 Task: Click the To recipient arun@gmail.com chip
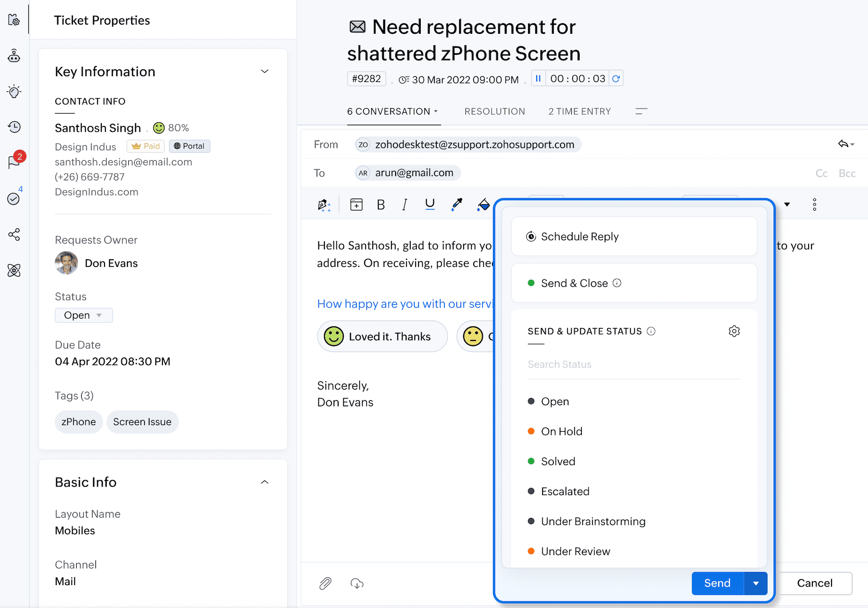coord(408,173)
